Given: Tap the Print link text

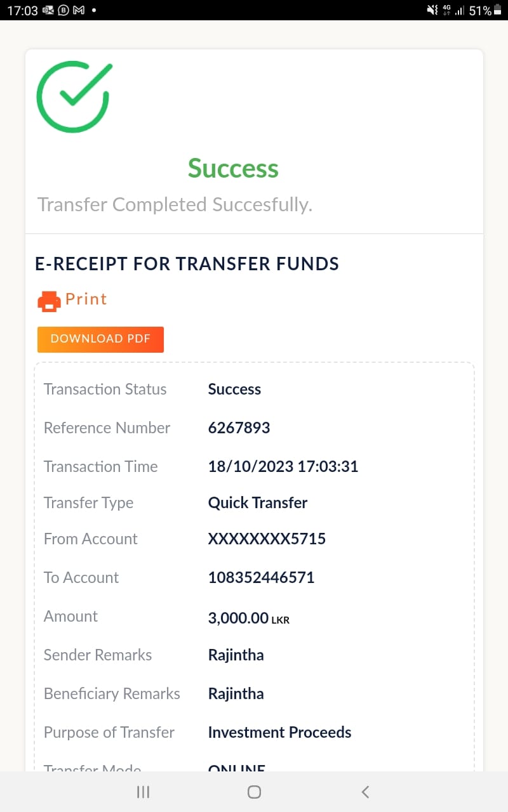Looking at the screenshot, I should [86, 299].
